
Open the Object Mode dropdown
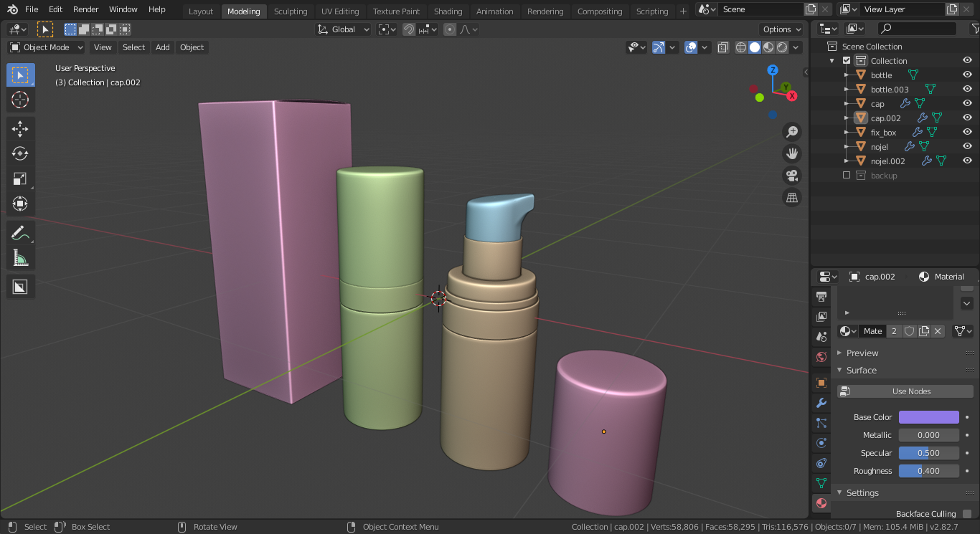pyautogui.click(x=47, y=47)
